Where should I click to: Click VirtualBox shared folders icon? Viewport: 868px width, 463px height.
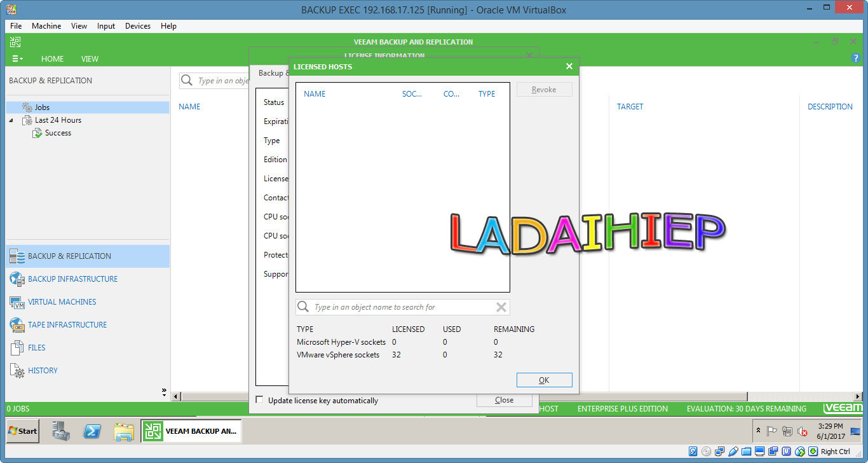747,452
